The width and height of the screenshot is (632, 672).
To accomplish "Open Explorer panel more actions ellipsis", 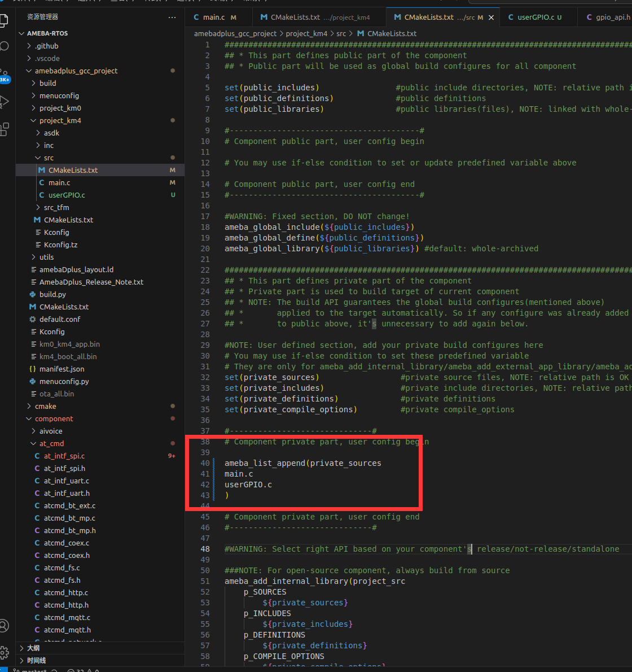I will (x=172, y=17).
